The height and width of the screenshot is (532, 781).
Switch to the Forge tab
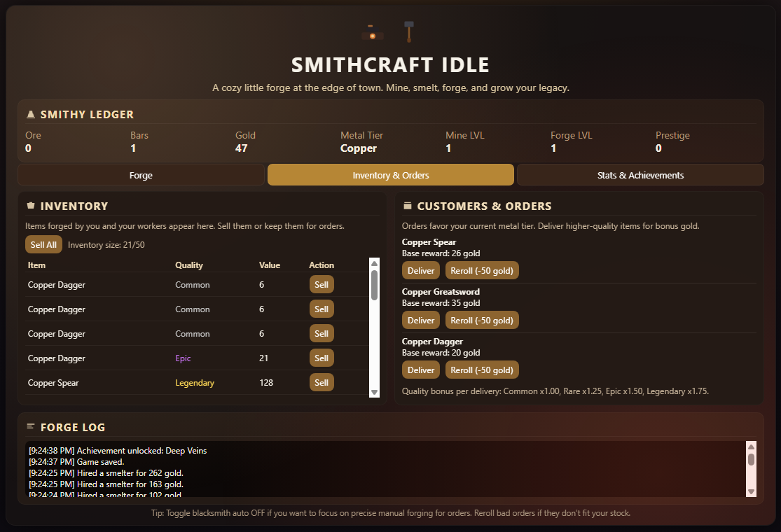coord(141,175)
